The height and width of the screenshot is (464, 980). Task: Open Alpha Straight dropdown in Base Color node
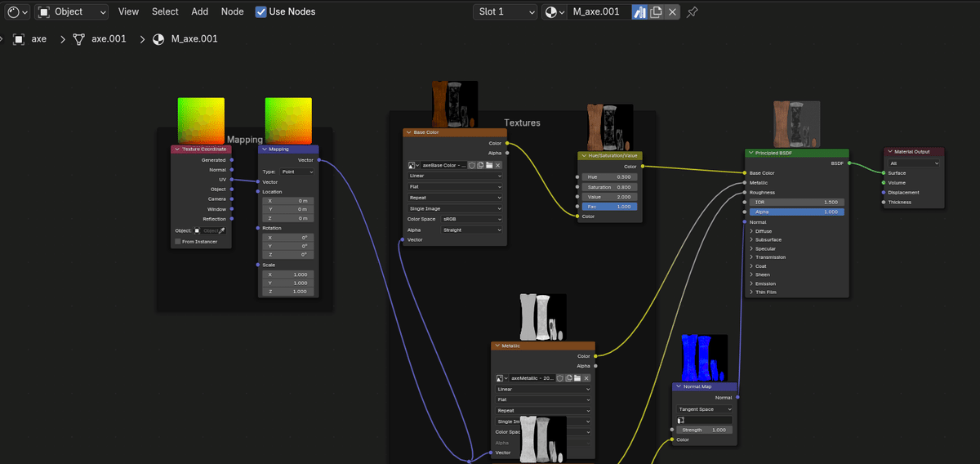(x=472, y=230)
